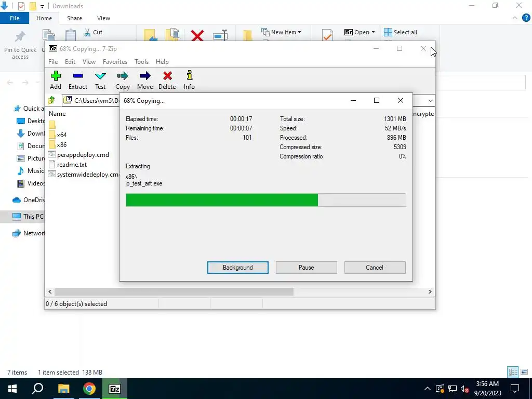The width and height of the screenshot is (532, 399).
Task: Switch to View tab in Explorer ribbon
Action: [103, 18]
